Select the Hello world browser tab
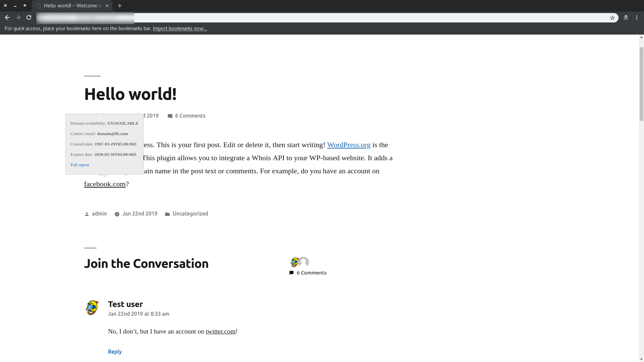Image resolution: width=644 pixels, height=362 pixels. point(72,6)
